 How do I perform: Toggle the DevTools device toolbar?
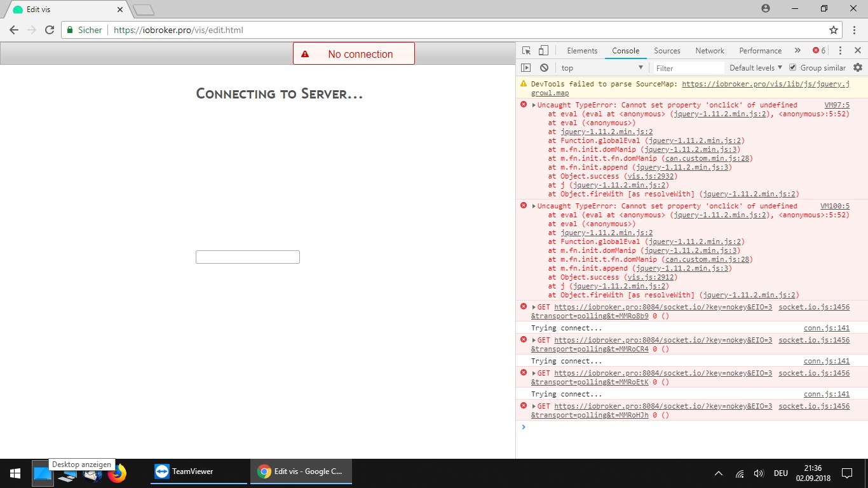click(x=543, y=51)
